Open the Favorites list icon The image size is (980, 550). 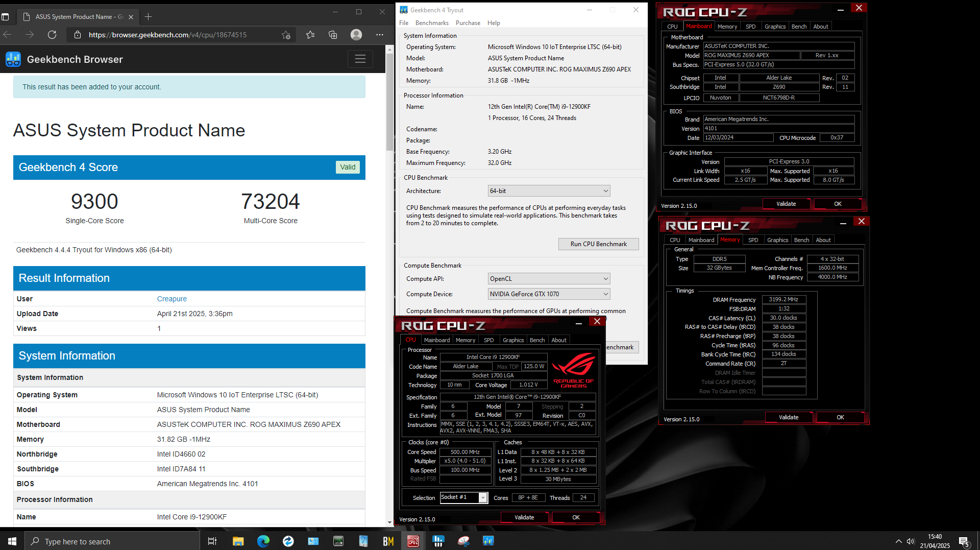point(310,35)
